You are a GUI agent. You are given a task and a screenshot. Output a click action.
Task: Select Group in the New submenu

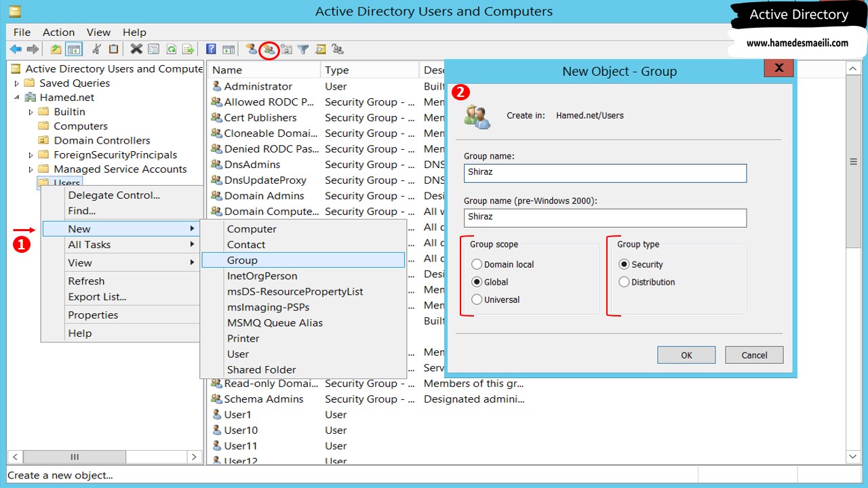[303, 260]
